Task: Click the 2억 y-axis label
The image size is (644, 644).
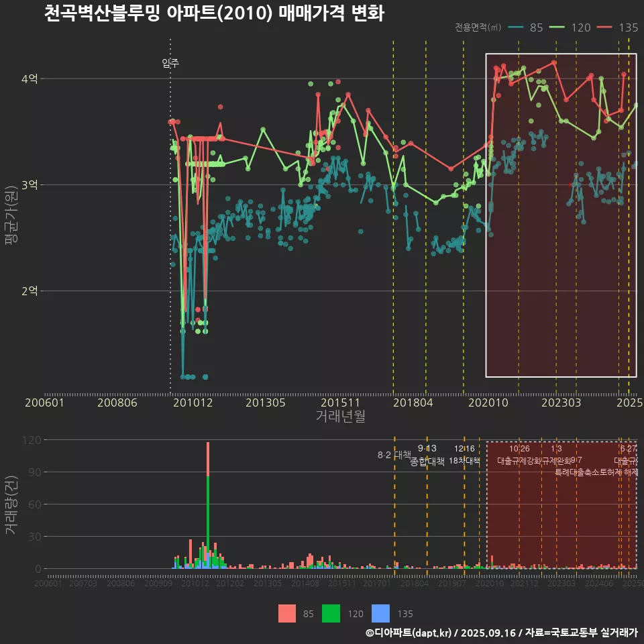Action: (30, 290)
